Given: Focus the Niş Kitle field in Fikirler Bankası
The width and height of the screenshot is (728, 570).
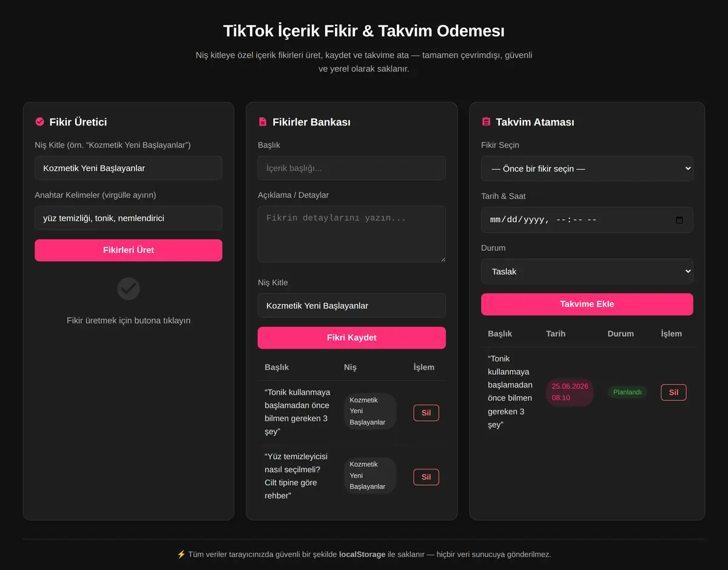Looking at the screenshot, I should click(352, 306).
